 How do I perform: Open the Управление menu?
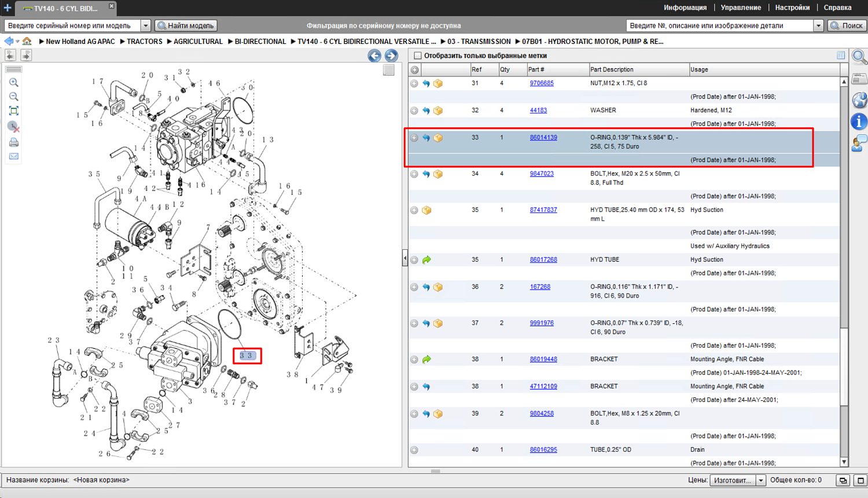pos(741,8)
